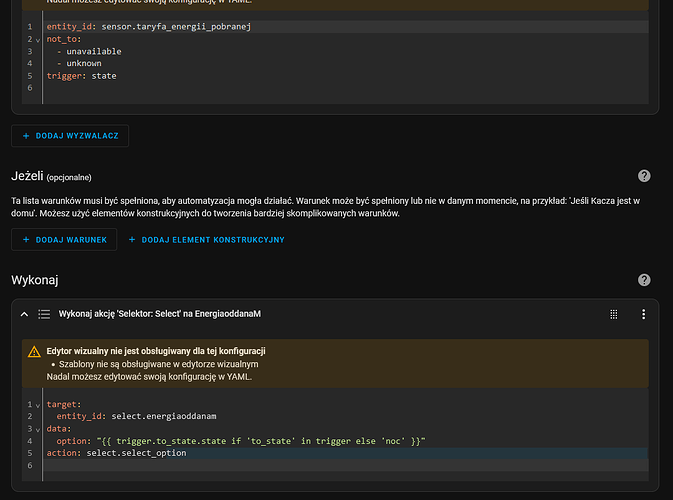Fold the data block in action YAML
This screenshot has height=500, width=673.
(38, 430)
